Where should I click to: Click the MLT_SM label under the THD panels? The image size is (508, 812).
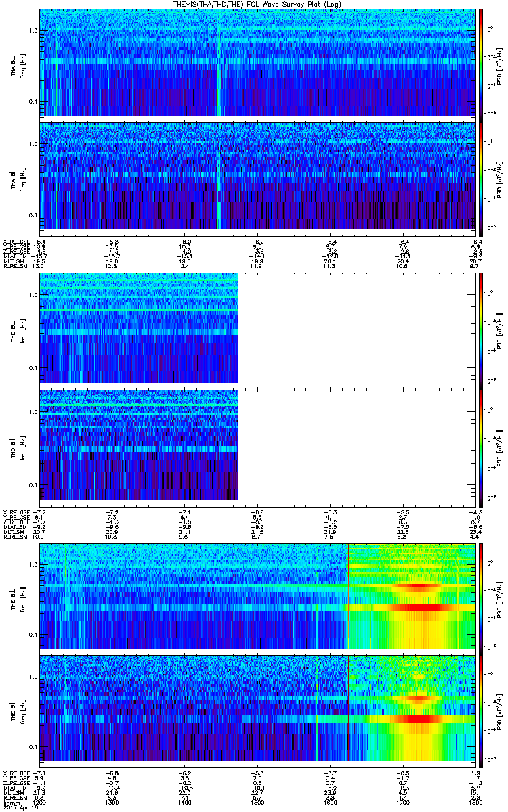point(13,533)
